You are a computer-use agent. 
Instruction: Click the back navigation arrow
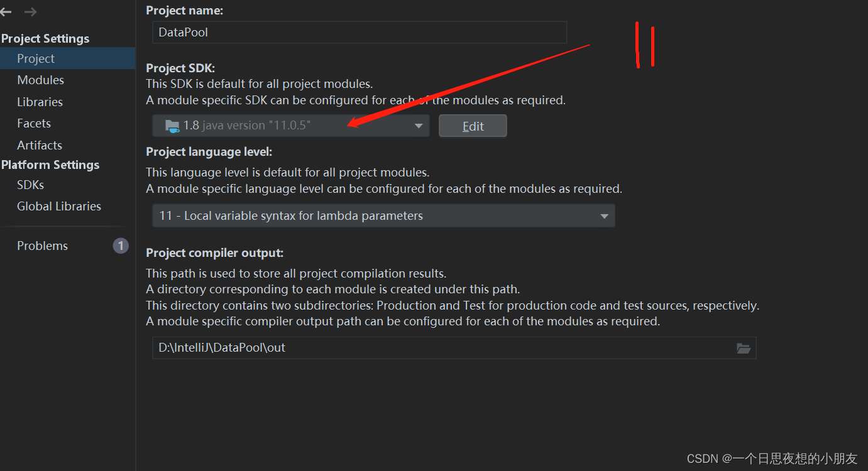(6, 12)
